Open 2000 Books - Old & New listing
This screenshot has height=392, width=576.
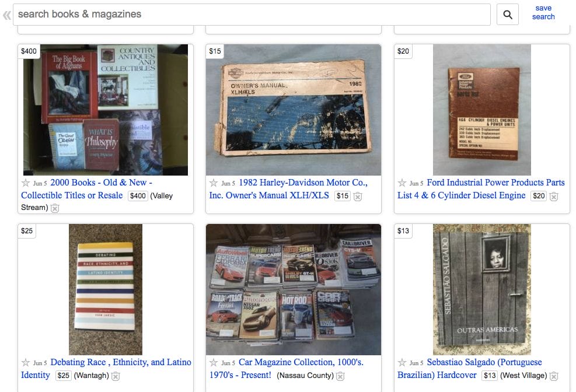coord(86,188)
